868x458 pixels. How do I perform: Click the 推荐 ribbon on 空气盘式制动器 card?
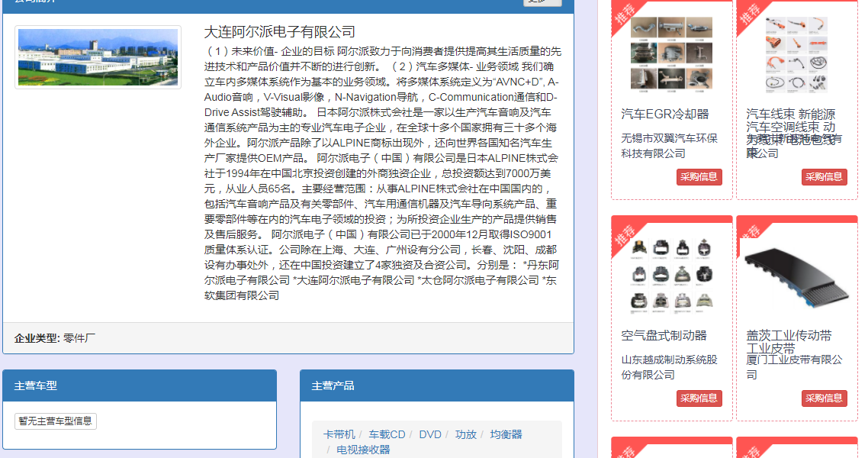click(x=626, y=235)
